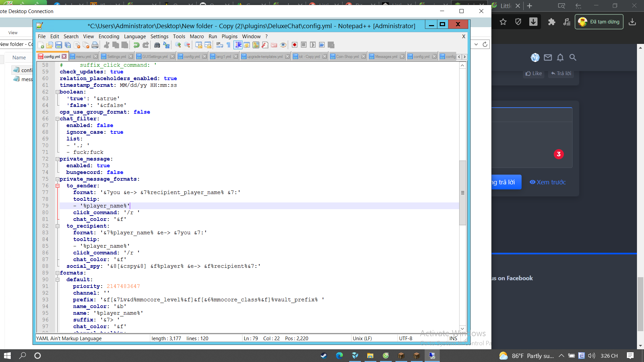Click the Show All Characters pilcrow icon
The image size is (644, 362).
coord(228,45)
